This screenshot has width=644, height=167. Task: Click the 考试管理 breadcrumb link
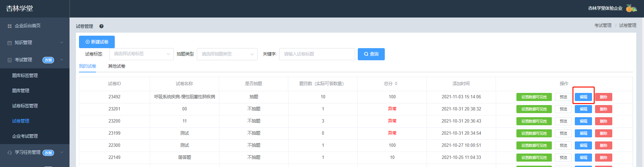pos(603,26)
